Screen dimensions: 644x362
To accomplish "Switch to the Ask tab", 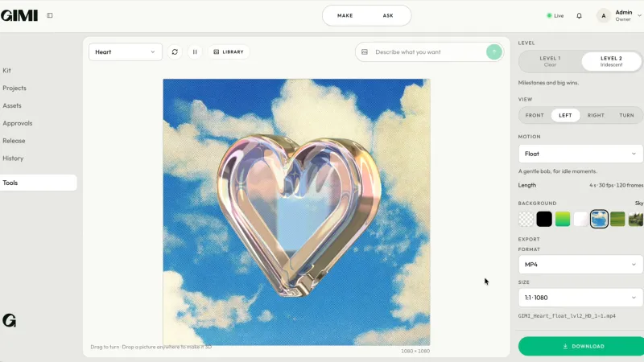I will [x=388, y=15].
